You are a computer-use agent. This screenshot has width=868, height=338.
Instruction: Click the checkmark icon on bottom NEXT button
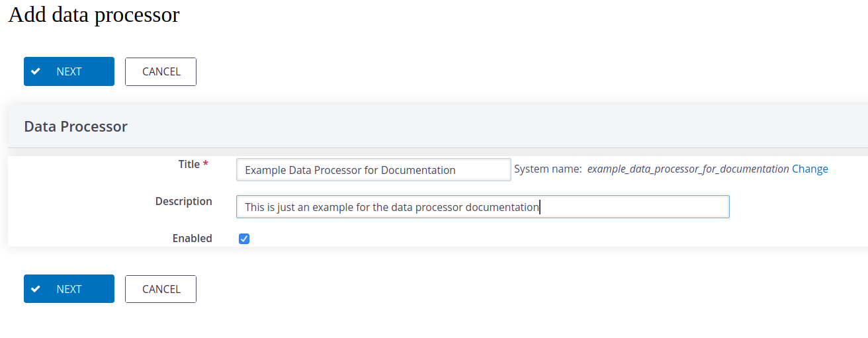point(36,289)
